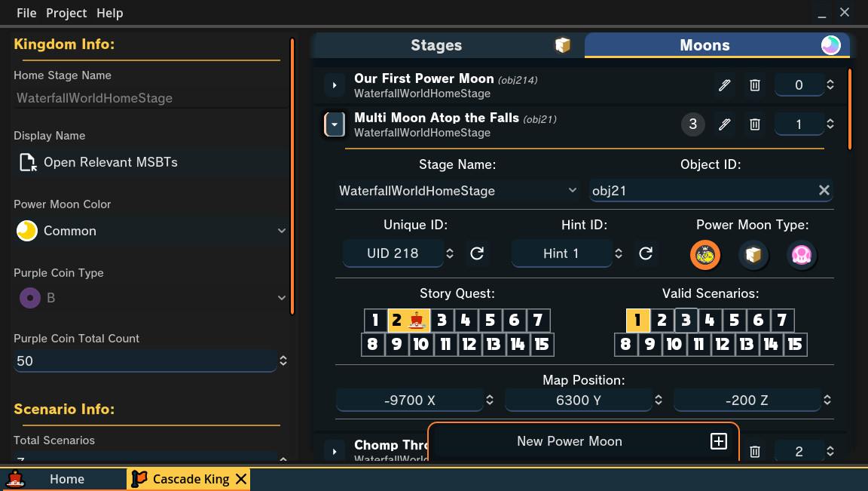868x491 pixels.
Task: Edit Multi Moon Atop the Falls with pencil icon
Action: pos(724,124)
